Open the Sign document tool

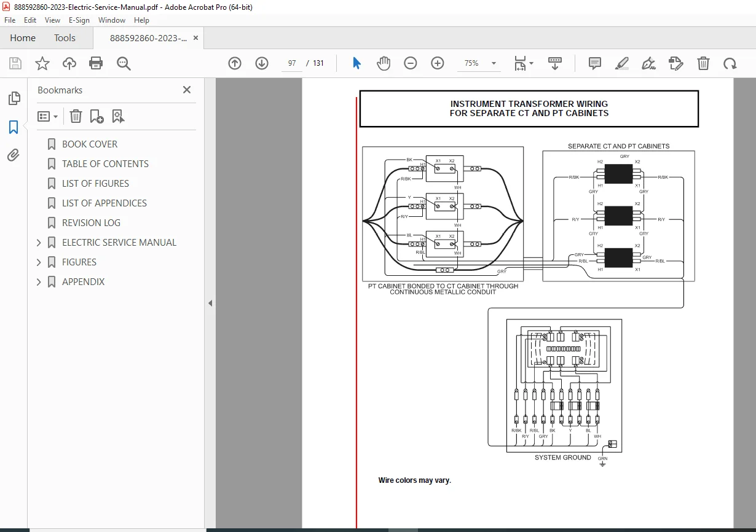[648, 63]
